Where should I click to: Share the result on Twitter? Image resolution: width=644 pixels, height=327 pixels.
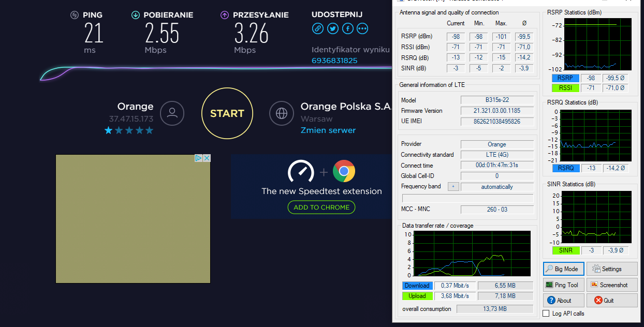point(333,28)
